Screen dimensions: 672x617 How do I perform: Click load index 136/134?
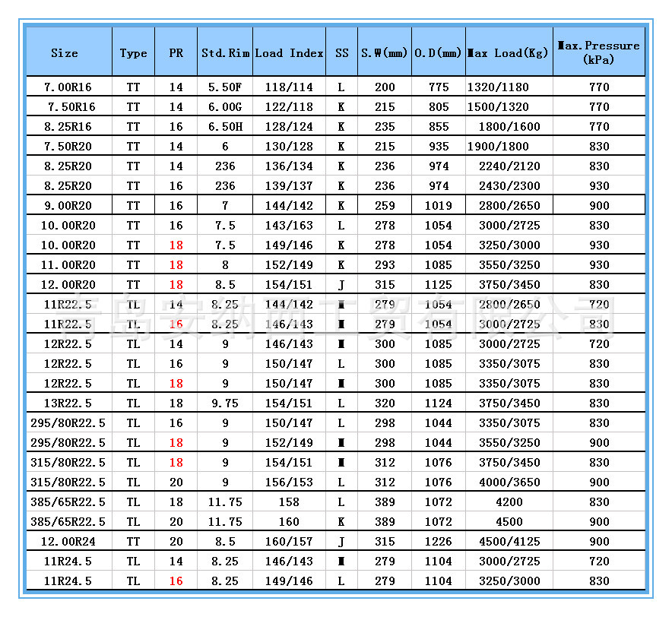coord(289,166)
